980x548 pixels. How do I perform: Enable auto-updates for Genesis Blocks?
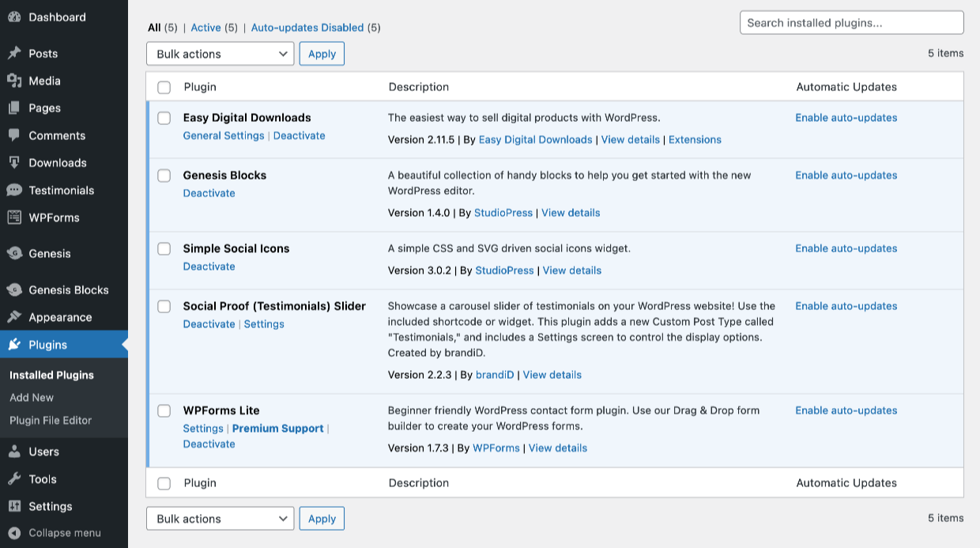click(x=846, y=176)
